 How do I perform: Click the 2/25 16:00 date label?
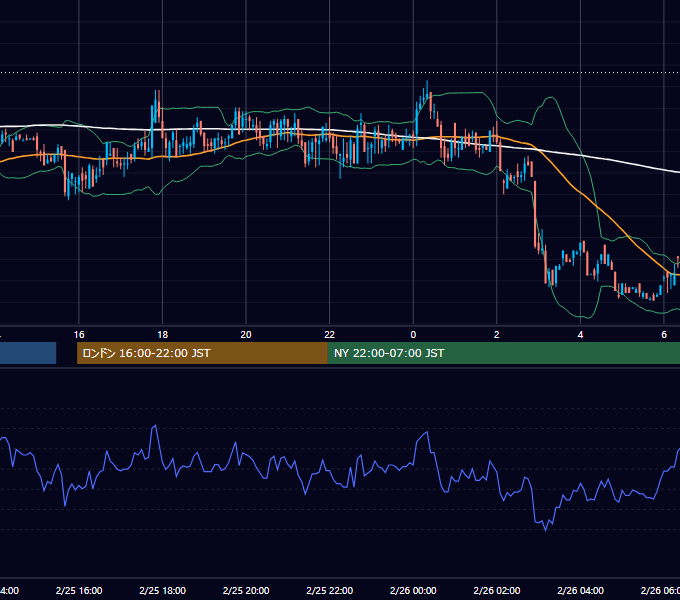(x=79, y=590)
